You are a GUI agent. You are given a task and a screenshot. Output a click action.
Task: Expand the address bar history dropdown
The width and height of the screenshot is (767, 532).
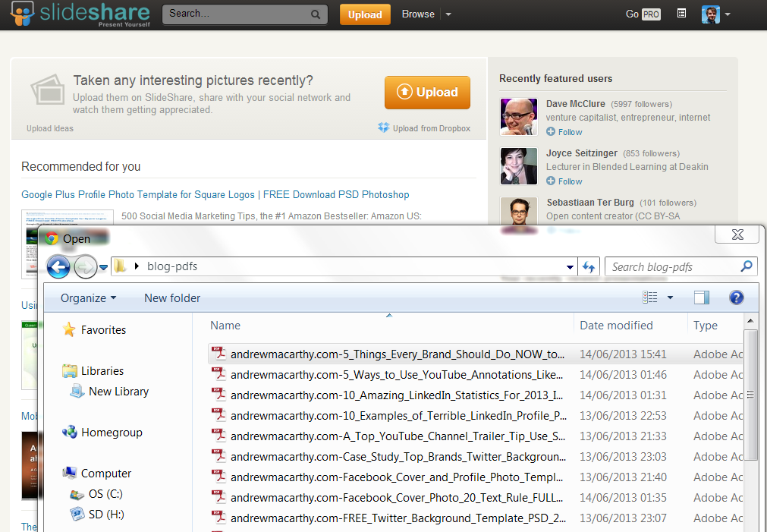click(570, 267)
